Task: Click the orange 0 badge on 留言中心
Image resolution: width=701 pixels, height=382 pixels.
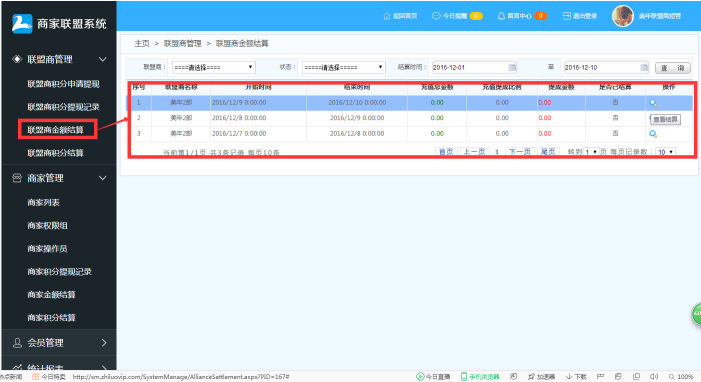Action: 541,16
